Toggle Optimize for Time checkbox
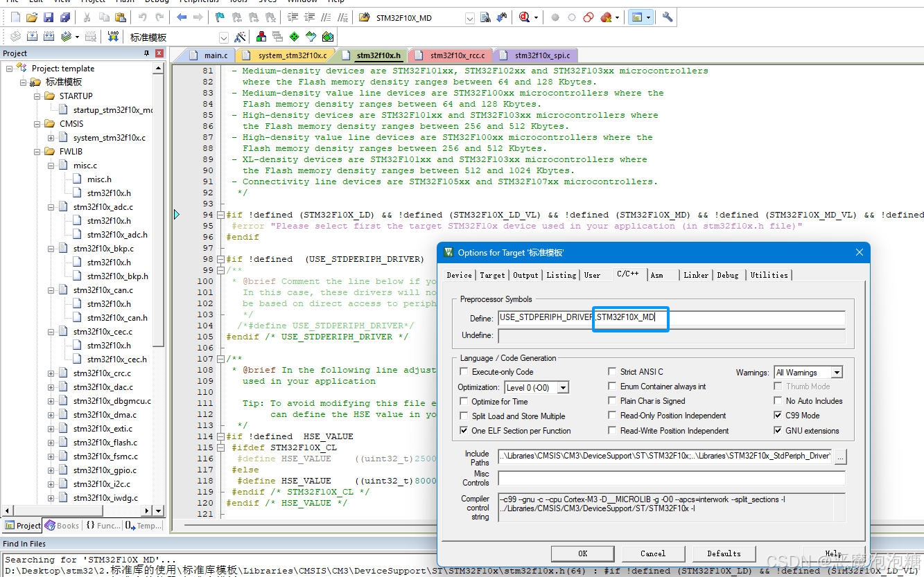924x577 pixels. pos(464,401)
